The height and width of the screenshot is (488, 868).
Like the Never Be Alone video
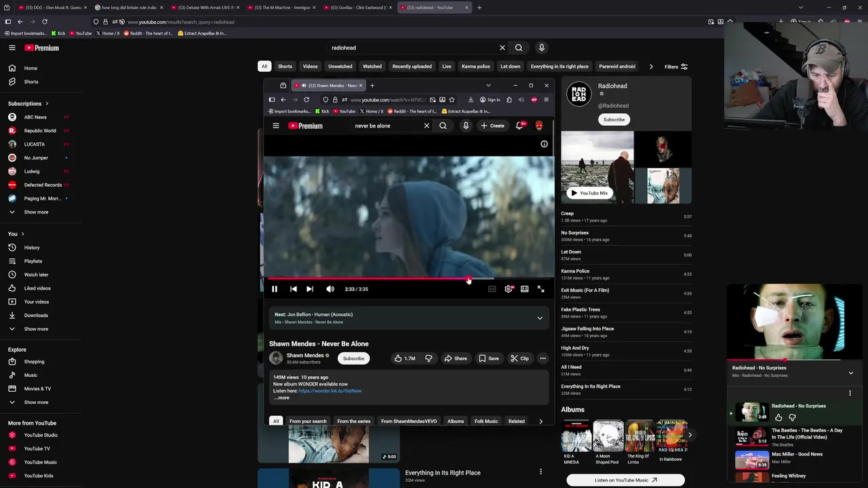tap(405, 359)
